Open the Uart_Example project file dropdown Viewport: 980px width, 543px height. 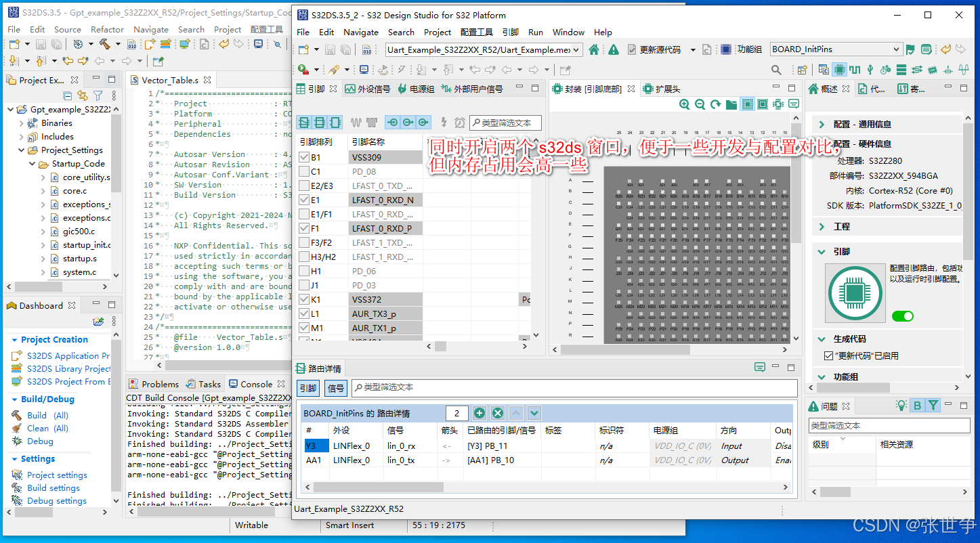(576, 49)
